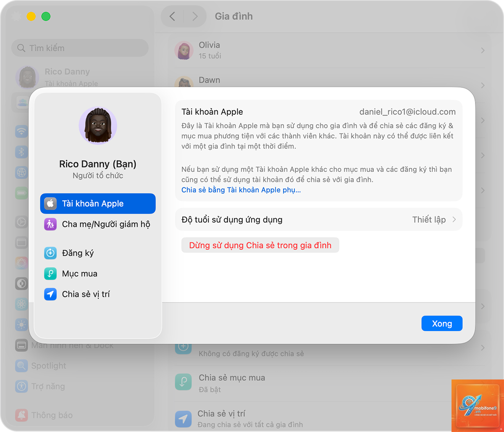The height and width of the screenshot is (432, 504).
Task: Click Olivia's avatar in family list
Action: pyautogui.click(x=184, y=50)
